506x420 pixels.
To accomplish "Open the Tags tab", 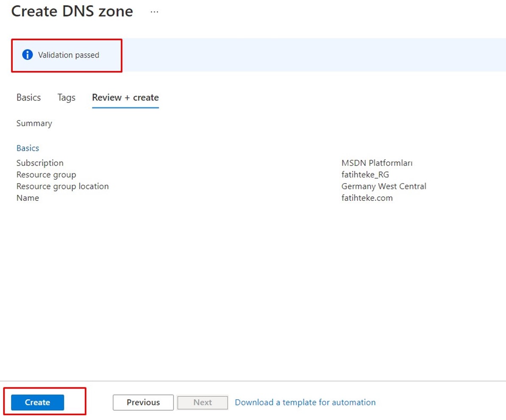I will (67, 97).
